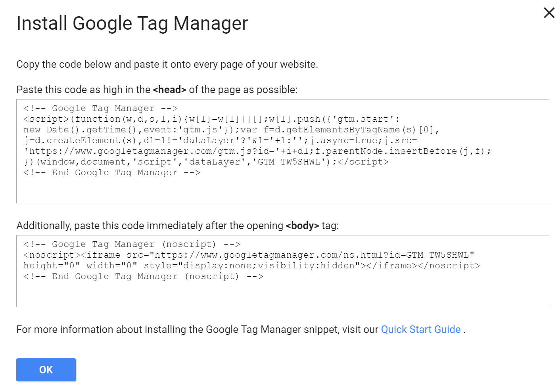Click the End Google Tag Manager (noscript) comment
560x392 pixels.
(x=143, y=276)
